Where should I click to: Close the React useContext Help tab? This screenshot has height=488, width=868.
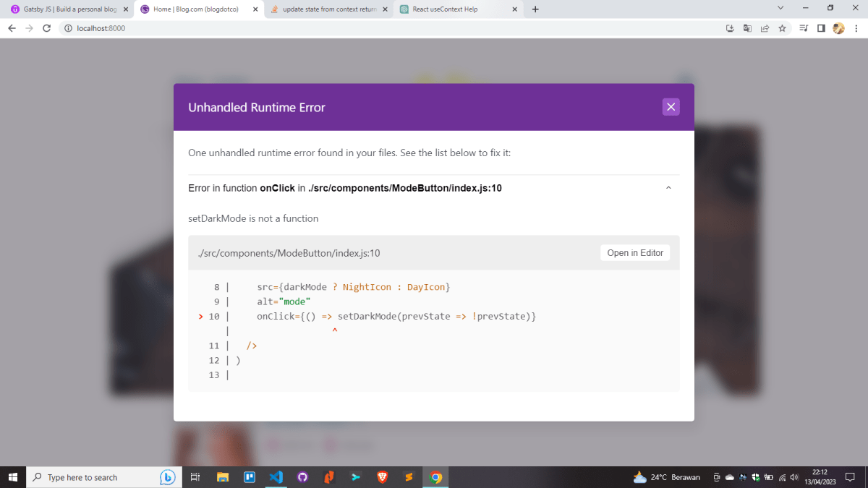515,9
